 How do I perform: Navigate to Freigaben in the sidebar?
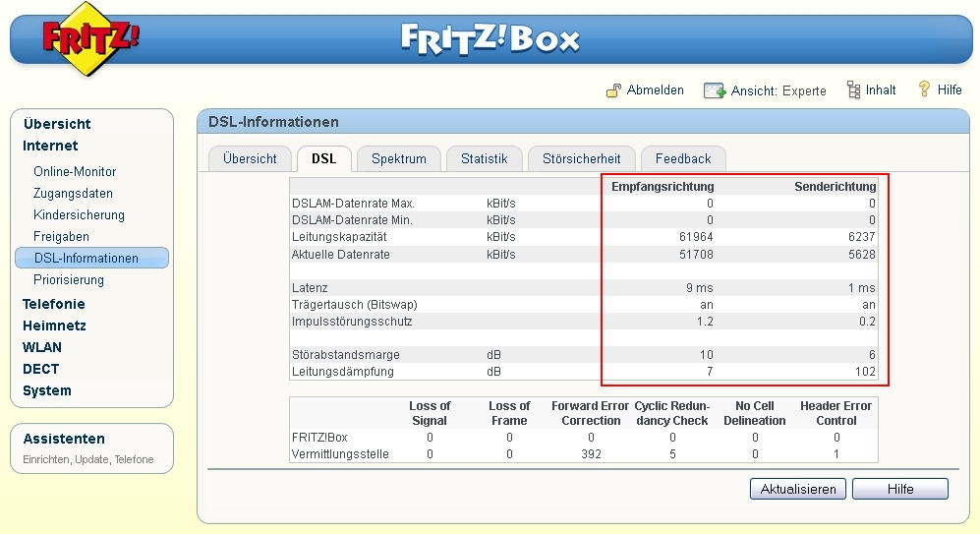click(61, 236)
